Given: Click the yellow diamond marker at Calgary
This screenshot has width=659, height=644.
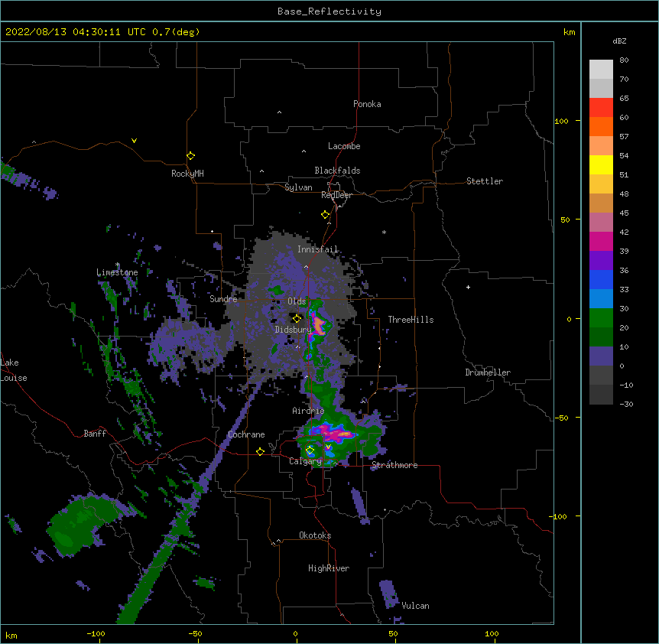Looking at the screenshot, I should tap(310, 450).
